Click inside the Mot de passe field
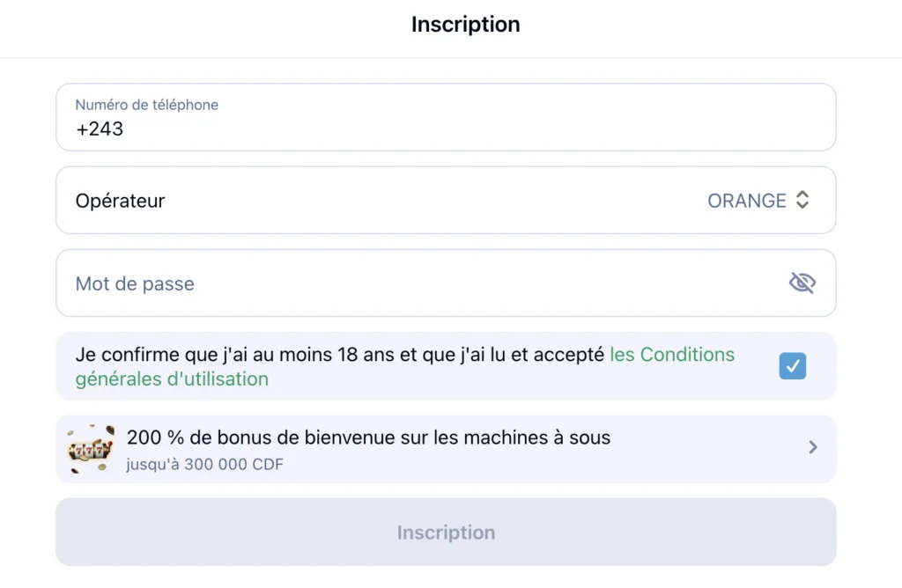Image resolution: width=902 pixels, height=588 pixels. pos(352,283)
